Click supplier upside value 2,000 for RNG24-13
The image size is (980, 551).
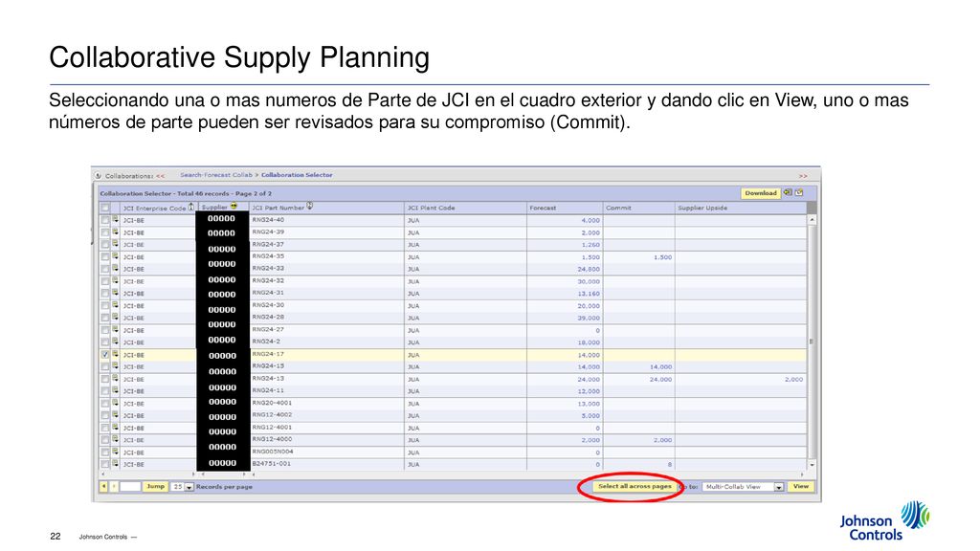pyautogui.click(x=793, y=379)
